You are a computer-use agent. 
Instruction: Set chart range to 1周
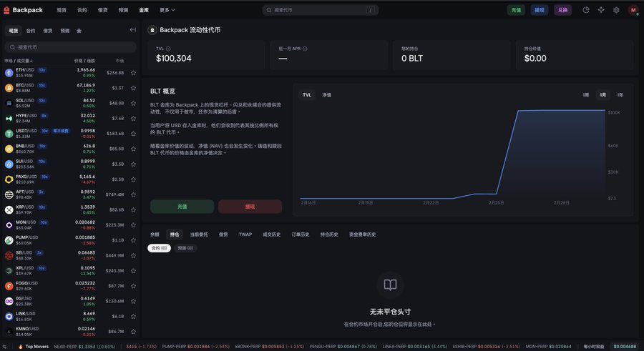[x=585, y=95]
